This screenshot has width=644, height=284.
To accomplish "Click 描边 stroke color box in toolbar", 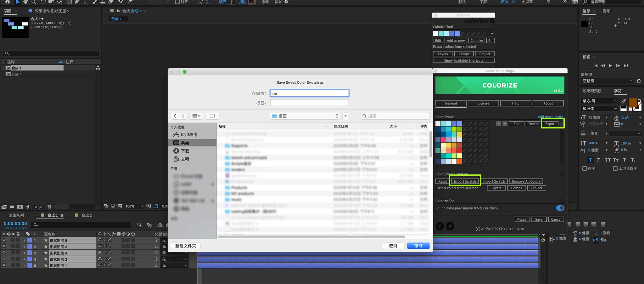I will coord(252,2).
